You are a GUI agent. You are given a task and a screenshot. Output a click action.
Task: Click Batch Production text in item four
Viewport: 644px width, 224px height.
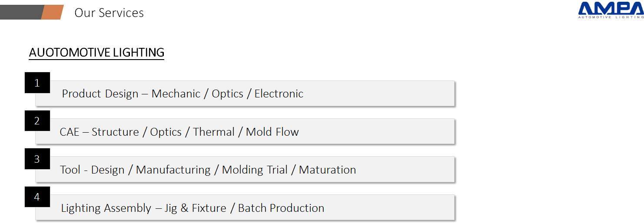[x=281, y=208]
